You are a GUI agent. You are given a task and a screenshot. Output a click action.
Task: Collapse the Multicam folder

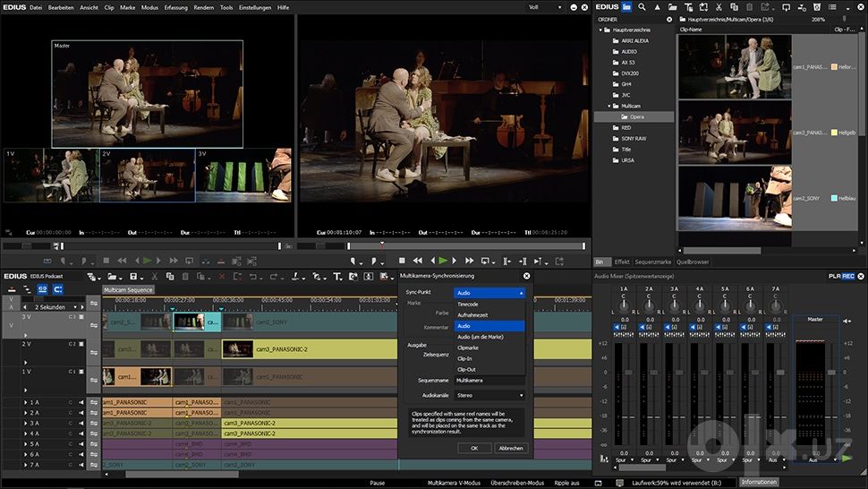pyautogui.click(x=609, y=106)
